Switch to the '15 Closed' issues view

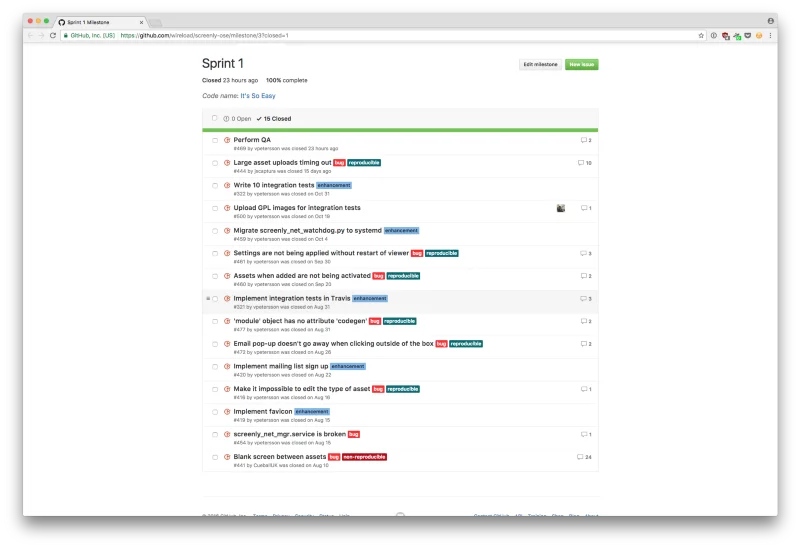(x=274, y=118)
